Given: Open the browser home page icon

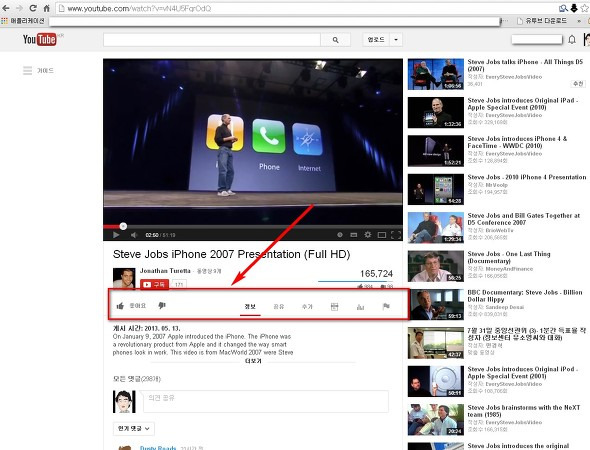Looking at the screenshot, I should click(47, 8).
